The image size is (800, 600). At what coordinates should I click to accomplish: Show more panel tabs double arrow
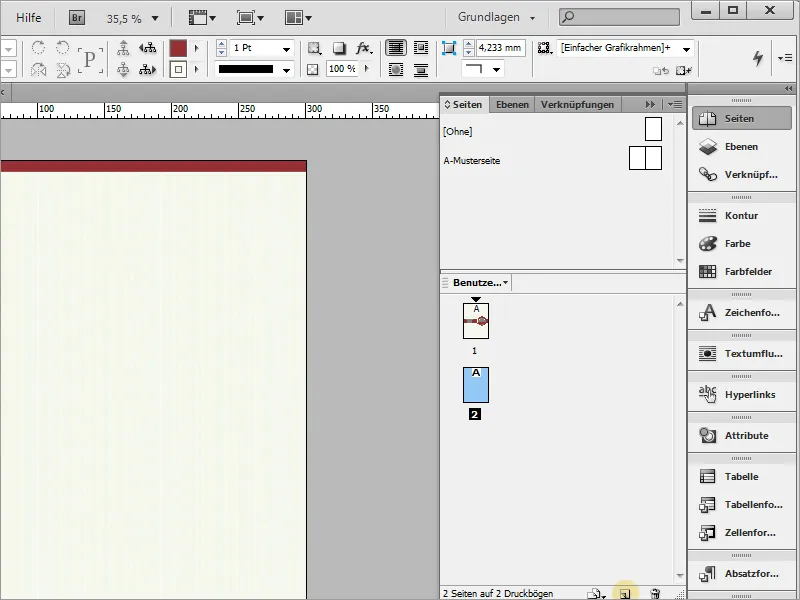(x=649, y=105)
